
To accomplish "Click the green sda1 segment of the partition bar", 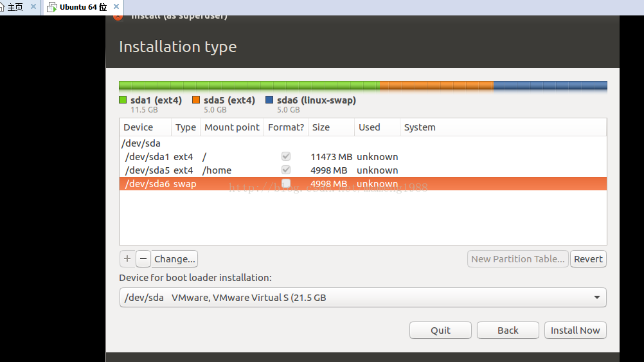I will pyautogui.click(x=249, y=86).
